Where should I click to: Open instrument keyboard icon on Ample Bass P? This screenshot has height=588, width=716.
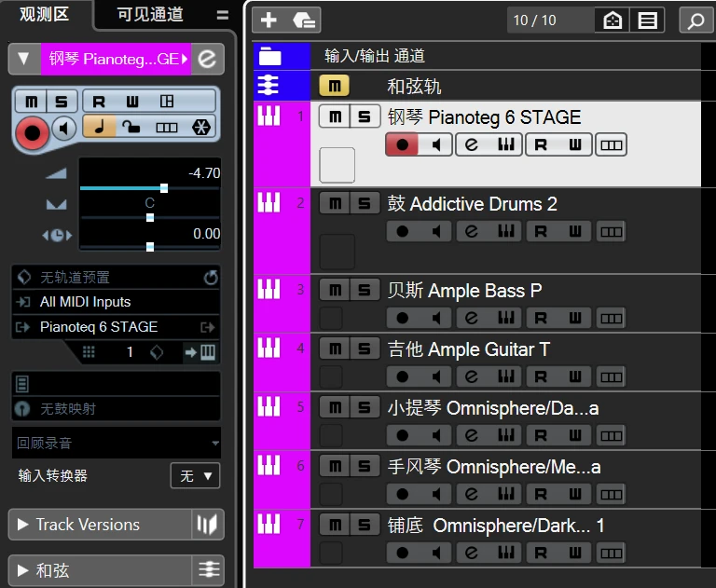[506, 318]
